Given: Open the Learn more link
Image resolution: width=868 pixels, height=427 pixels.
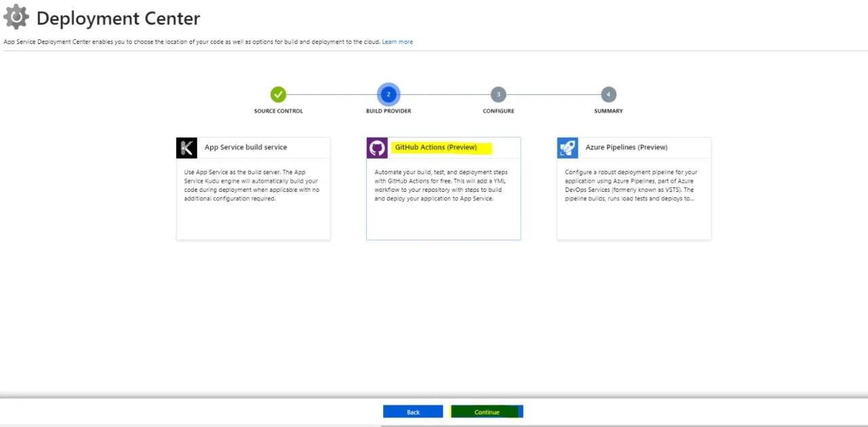Looking at the screenshot, I should pyautogui.click(x=397, y=42).
